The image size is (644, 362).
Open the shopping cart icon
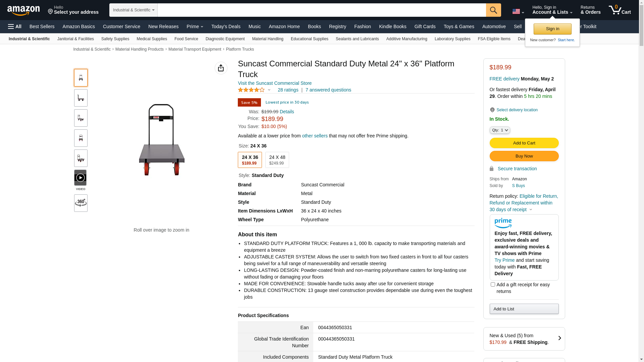click(619, 10)
